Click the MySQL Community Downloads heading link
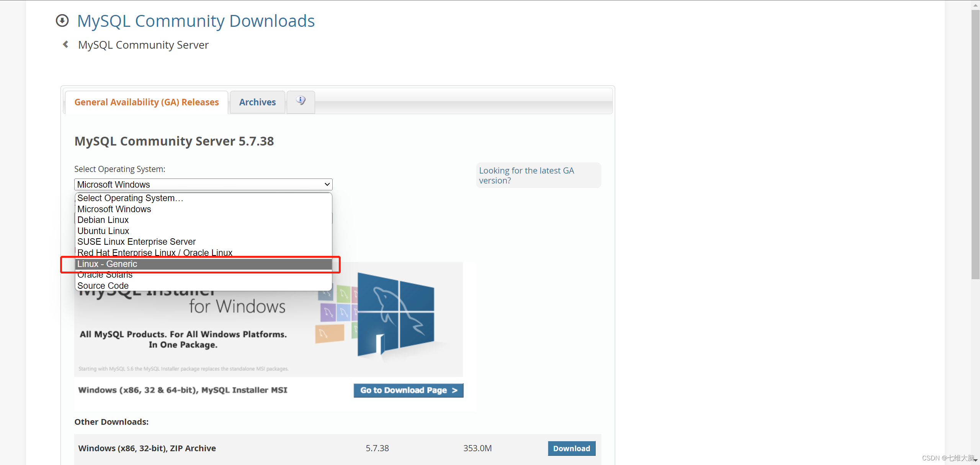The height and width of the screenshot is (465, 980). (x=196, y=21)
